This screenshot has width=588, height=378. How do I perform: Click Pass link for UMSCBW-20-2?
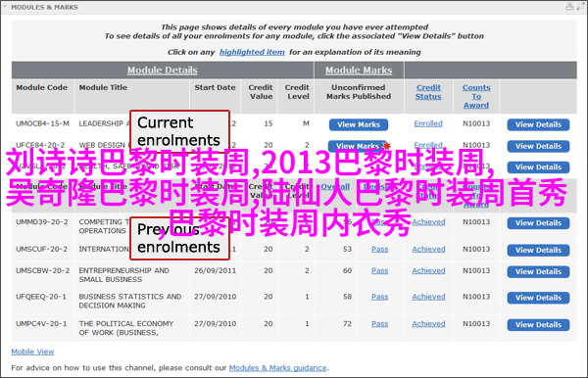tap(380, 270)
